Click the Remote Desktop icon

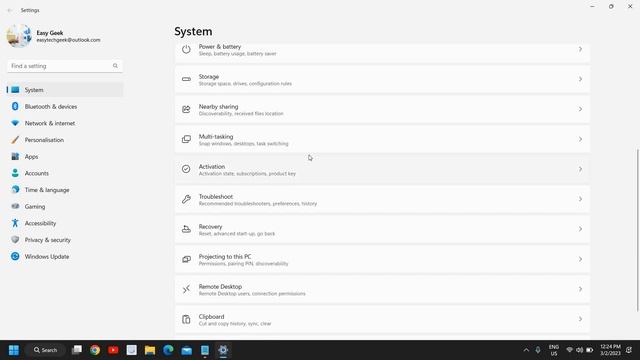click(x=186, y=289)
